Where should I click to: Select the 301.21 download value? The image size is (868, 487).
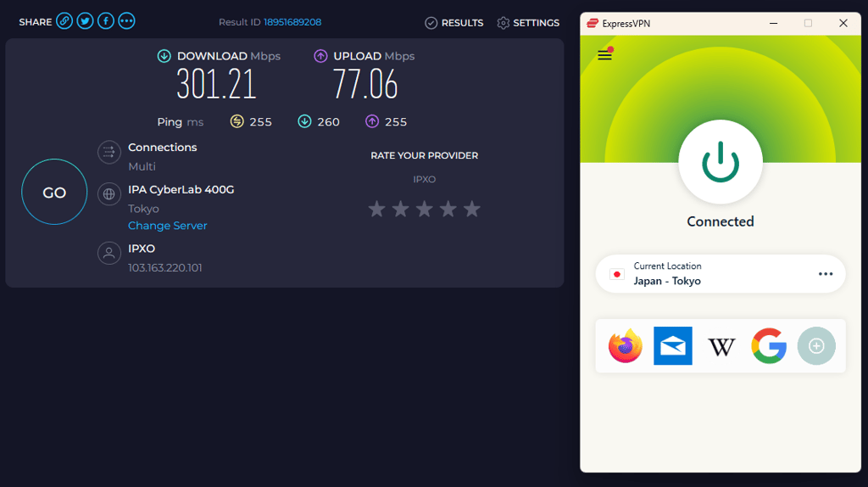216,85
